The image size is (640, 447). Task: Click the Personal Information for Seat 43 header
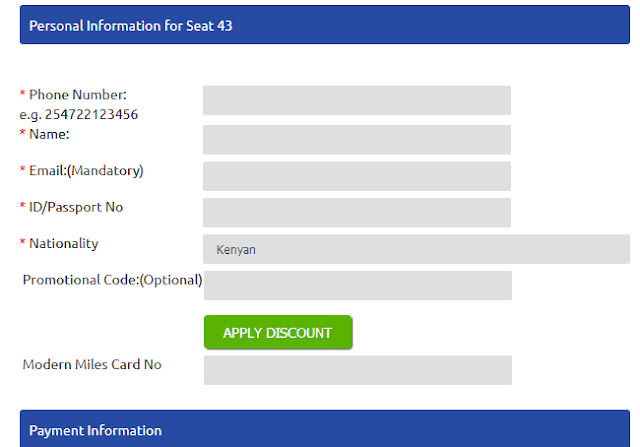[130, 25]
